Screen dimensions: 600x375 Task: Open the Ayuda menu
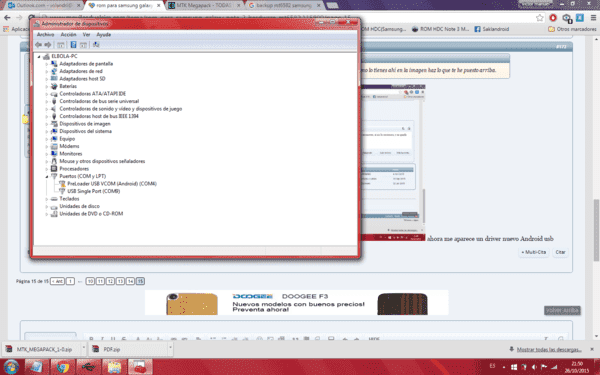tap(103, 34)
